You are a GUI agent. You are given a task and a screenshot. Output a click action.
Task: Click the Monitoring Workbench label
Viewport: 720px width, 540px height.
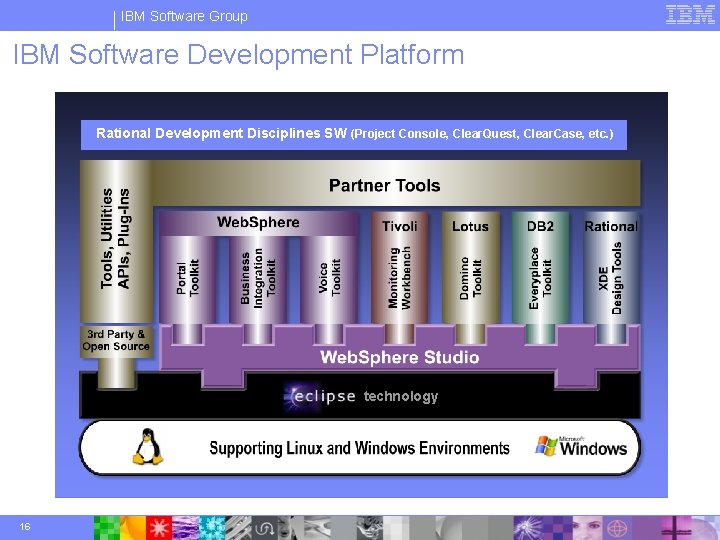pos(399,278)
